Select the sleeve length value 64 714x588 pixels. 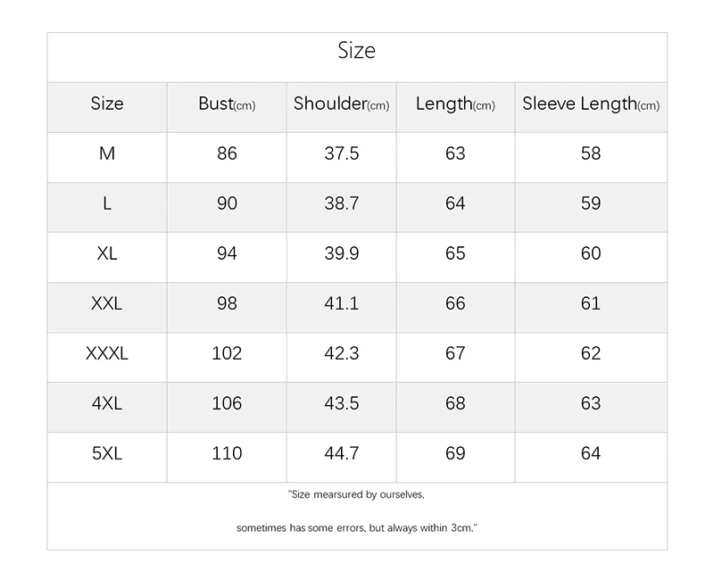click(x=591, y=453)
